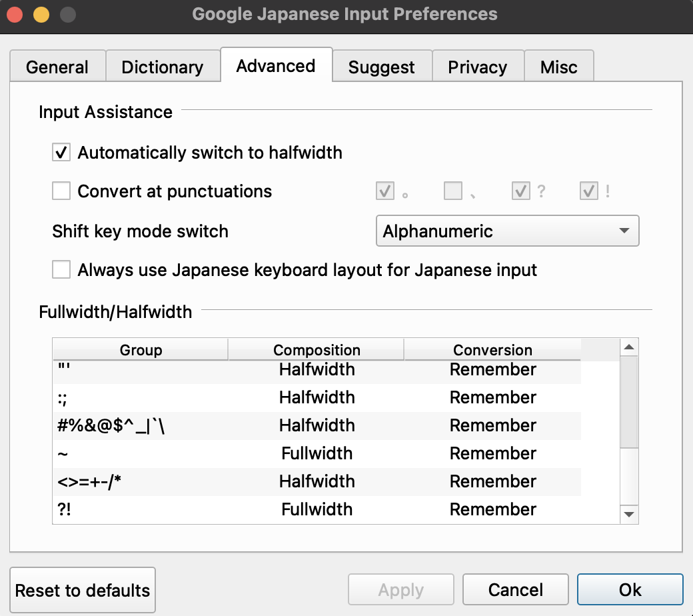Click the table vertical scrollbar thumb

[x=629, y=403]
